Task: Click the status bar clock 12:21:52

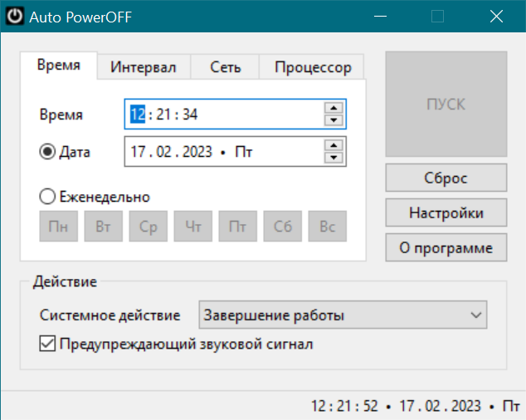Action: (x=344, y=406)
